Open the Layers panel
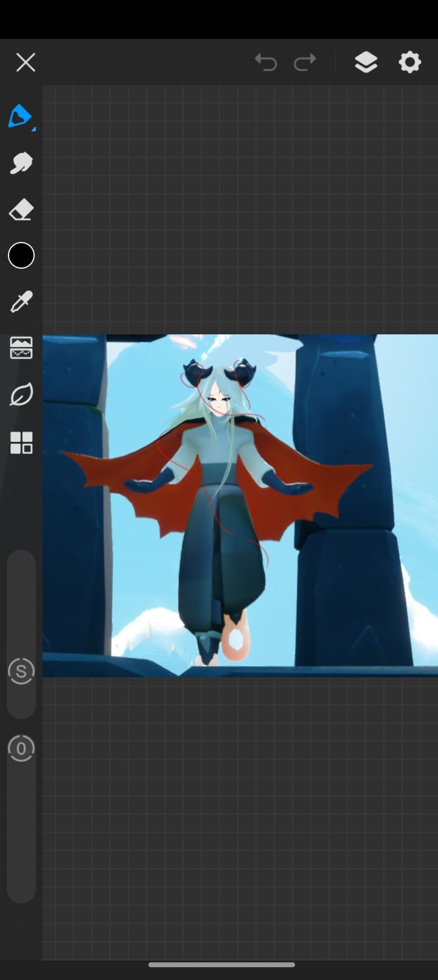Image resolution: width=438 pixels, height=980 pixels. click(366, 62)
